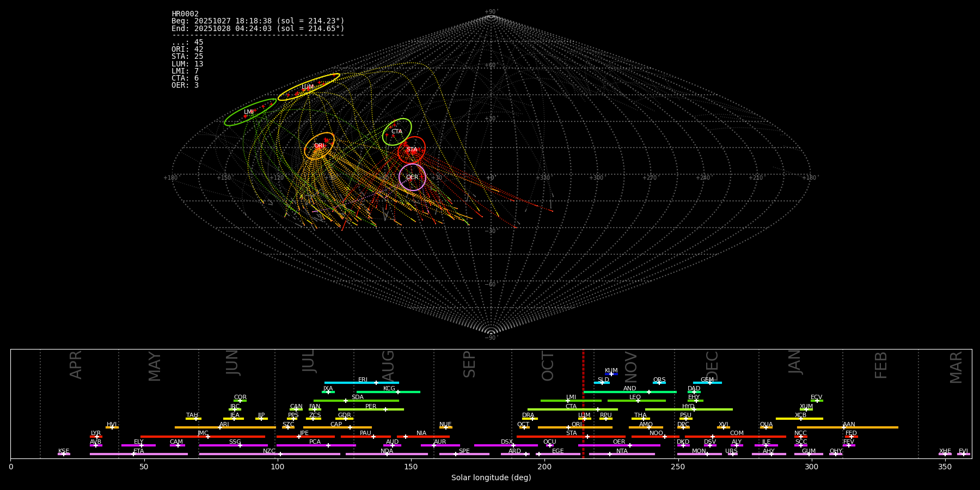Click the 'LUM: 13' count in legend
Image resolution: width=980 pixels, height=490 pixels.
[187, 64]
